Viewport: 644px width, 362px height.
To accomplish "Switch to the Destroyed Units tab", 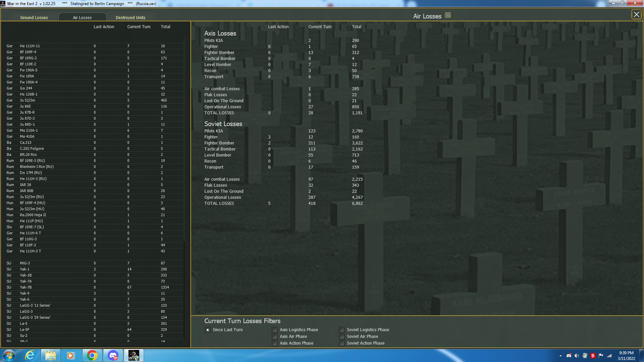I will coord(130,17).
